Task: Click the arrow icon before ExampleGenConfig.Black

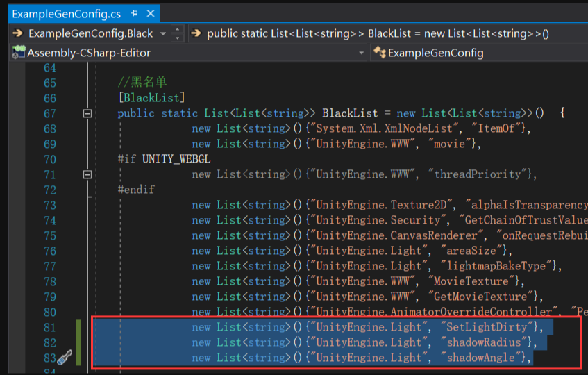Action: (18, 33)
